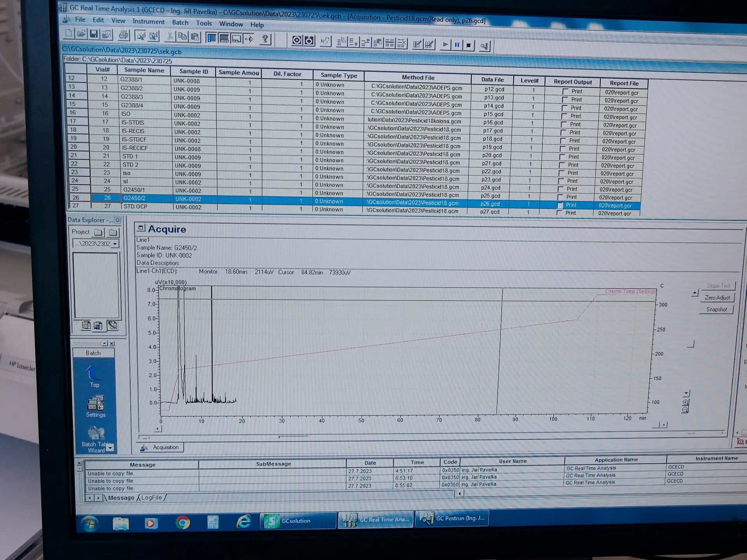This screenshot has width=747, height=560.
Task: Expand the project folder path dropdown
Action: 115,244
